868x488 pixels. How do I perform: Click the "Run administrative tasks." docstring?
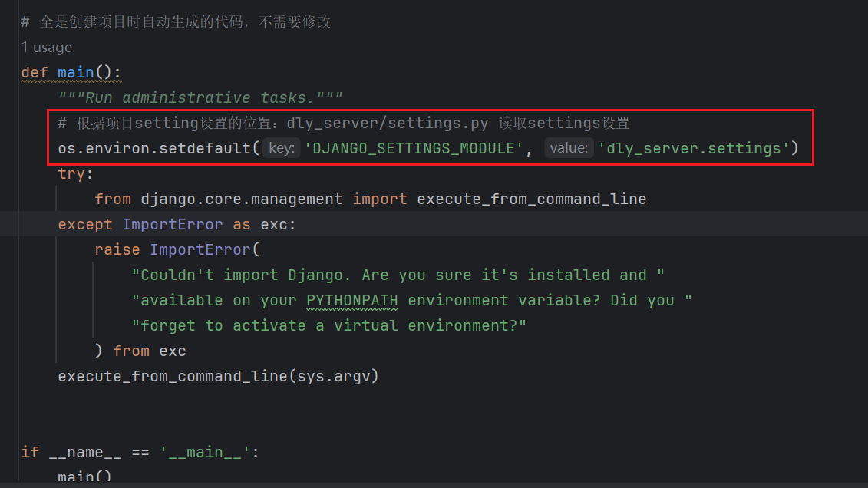pyautogui.click(x=200, y=97)
